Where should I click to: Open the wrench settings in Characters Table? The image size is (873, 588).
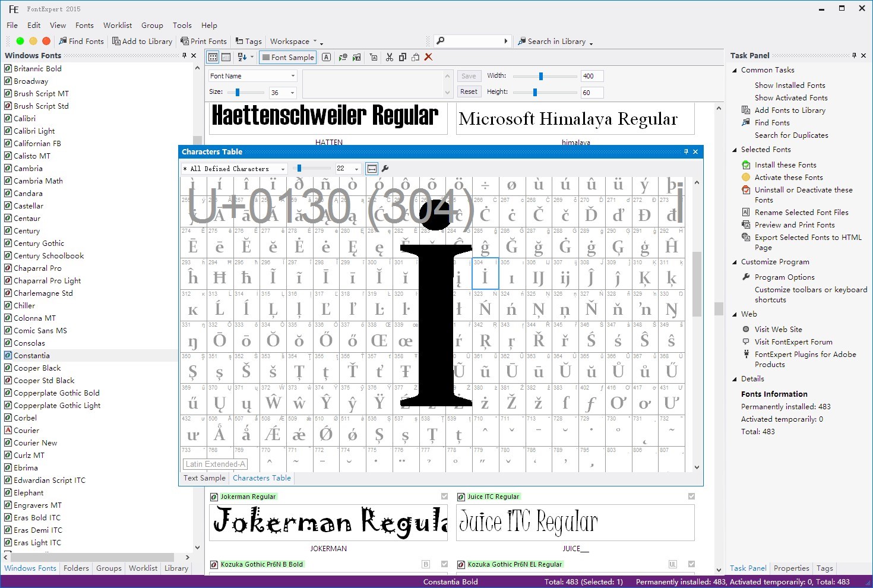(x=385, y=169)
